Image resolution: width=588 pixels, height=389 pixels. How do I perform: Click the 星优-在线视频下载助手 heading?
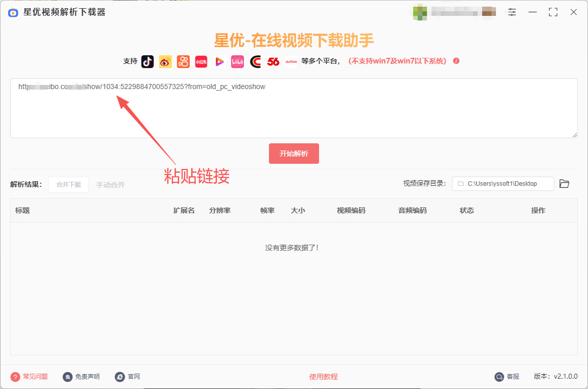click(x=294, y=40)
